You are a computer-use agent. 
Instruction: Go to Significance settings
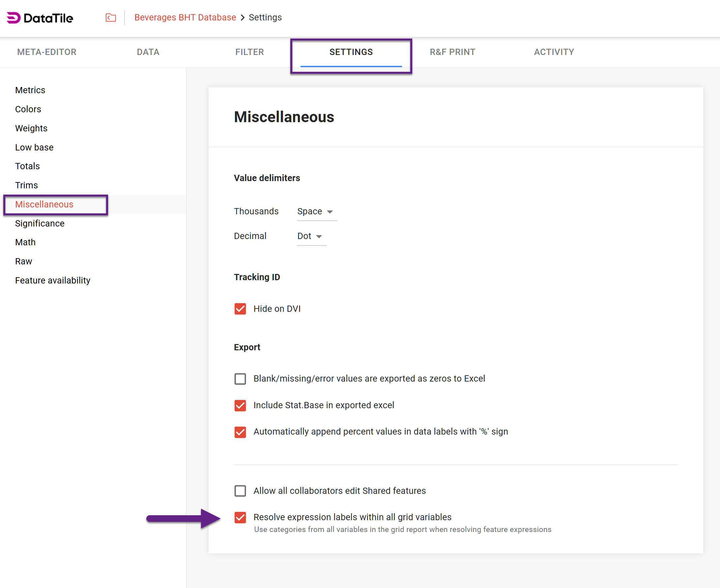coord(40,223)
